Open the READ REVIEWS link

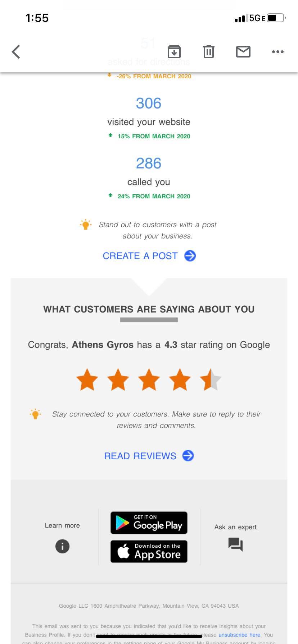click(140, 456)
